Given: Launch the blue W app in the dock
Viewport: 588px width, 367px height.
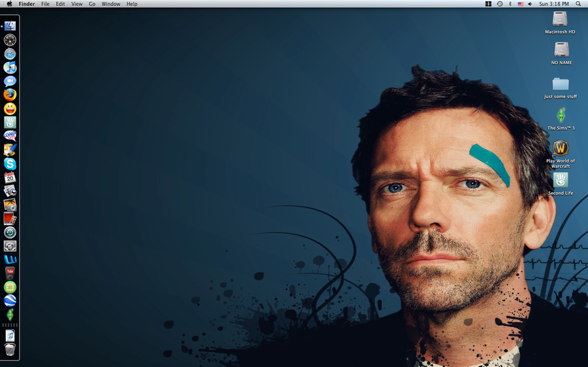Looking at the screenshot, I should (x=10, y=259).
